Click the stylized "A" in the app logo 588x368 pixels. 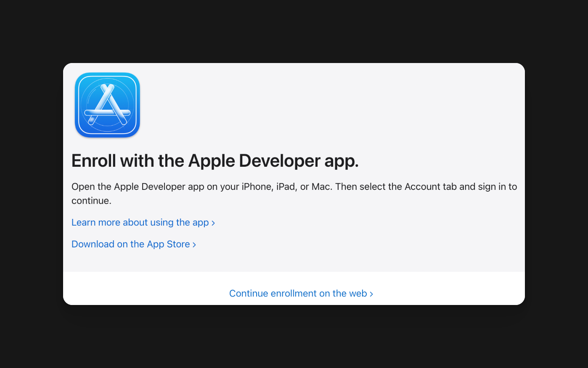coord(107,106)
